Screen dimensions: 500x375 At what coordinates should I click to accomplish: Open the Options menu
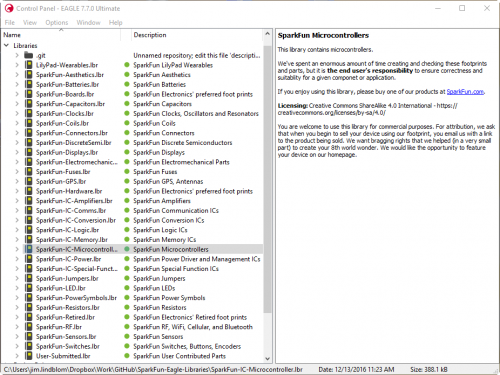57,22
